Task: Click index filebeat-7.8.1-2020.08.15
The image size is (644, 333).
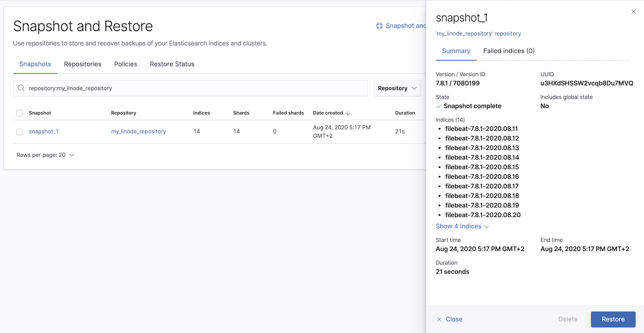Action: [482, 167]
